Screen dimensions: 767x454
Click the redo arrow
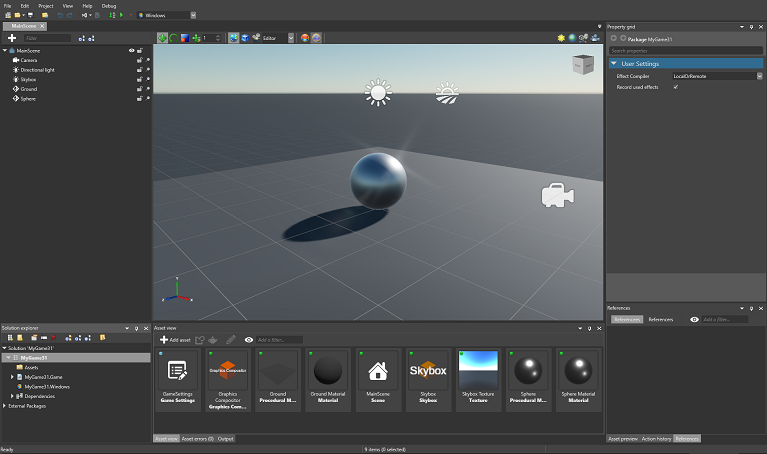pos(69,15)
